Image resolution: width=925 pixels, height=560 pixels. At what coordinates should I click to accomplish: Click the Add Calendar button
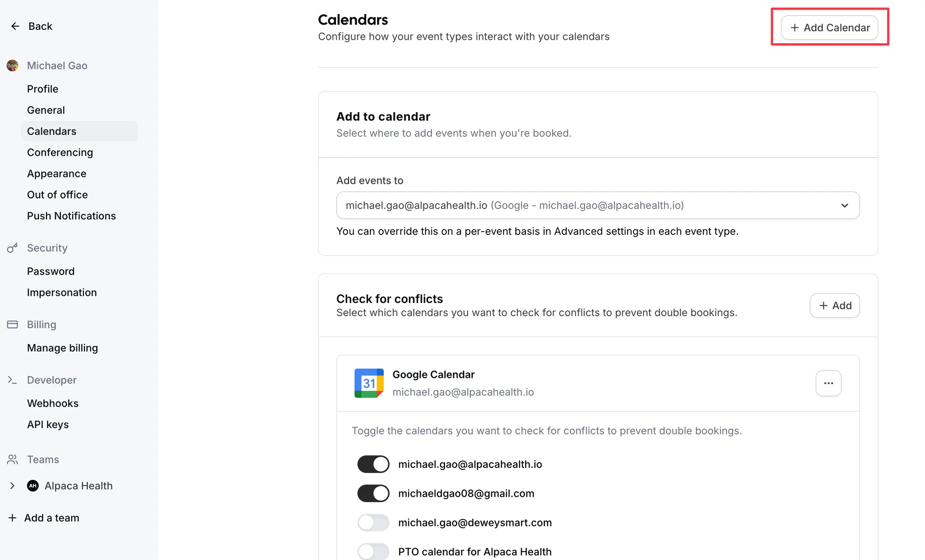[x=830, y=28]
